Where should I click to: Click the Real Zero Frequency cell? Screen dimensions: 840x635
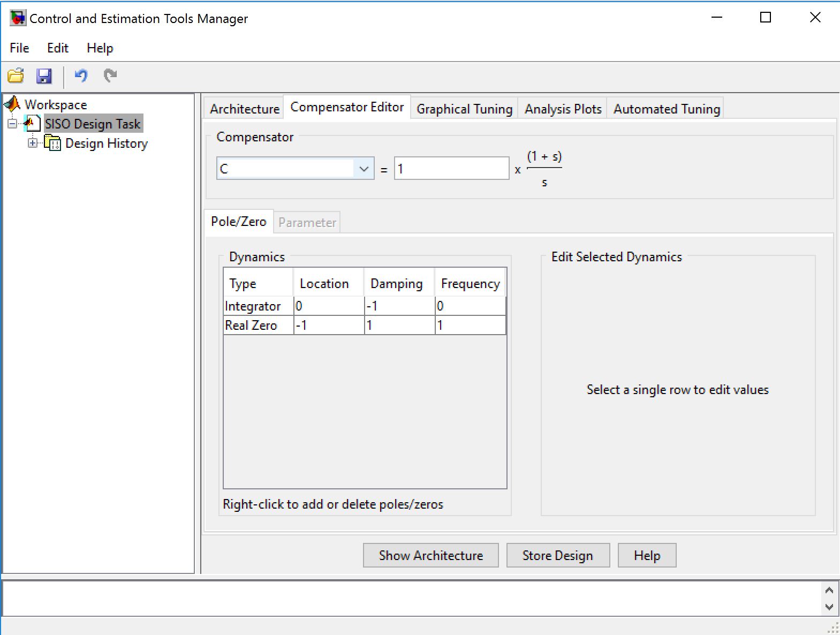pyautogui.click(x=471, y=325)
